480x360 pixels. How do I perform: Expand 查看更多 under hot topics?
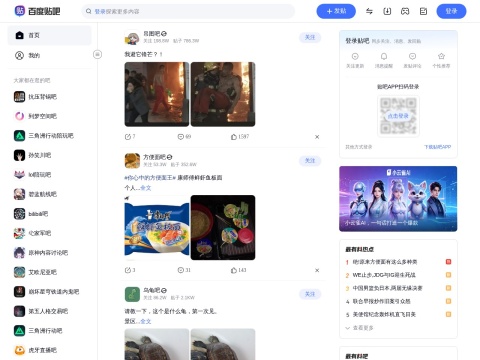(x=359, y=328)
